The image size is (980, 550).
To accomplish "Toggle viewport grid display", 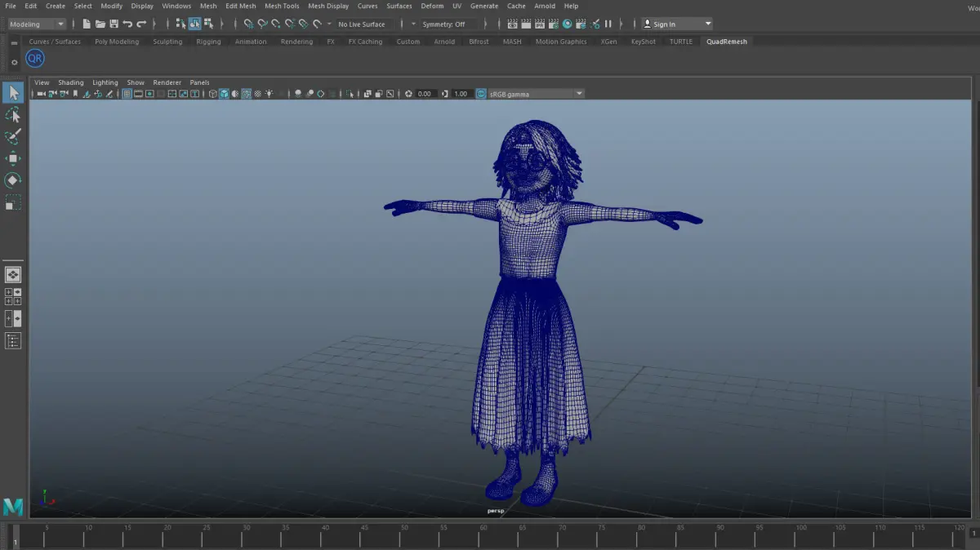I will (x=126, y=94).
